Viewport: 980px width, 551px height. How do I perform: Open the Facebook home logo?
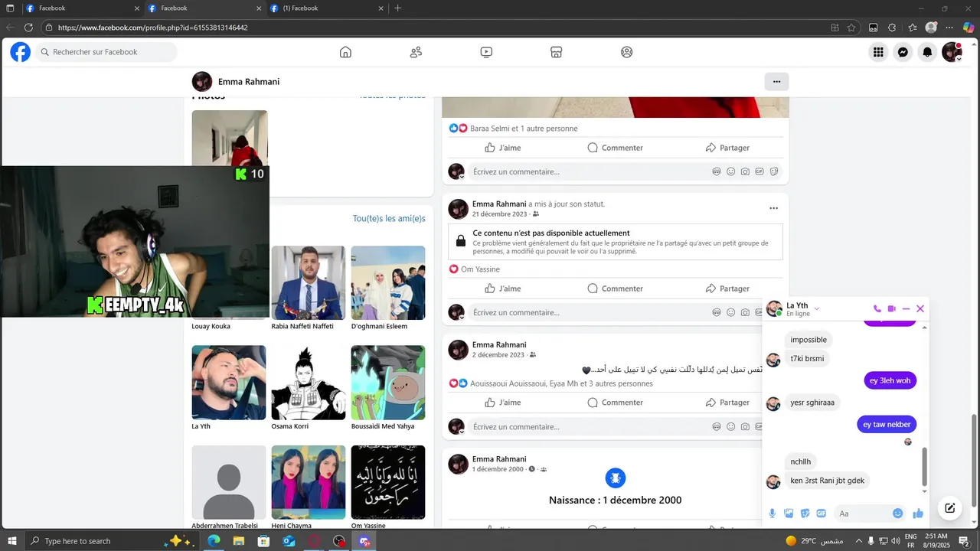(x=20, y=52)
